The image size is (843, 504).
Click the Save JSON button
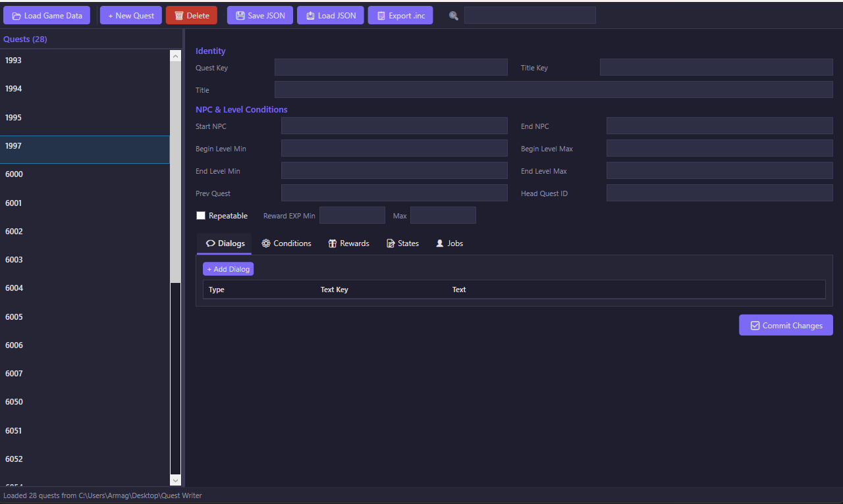click(x=260, y=15)
